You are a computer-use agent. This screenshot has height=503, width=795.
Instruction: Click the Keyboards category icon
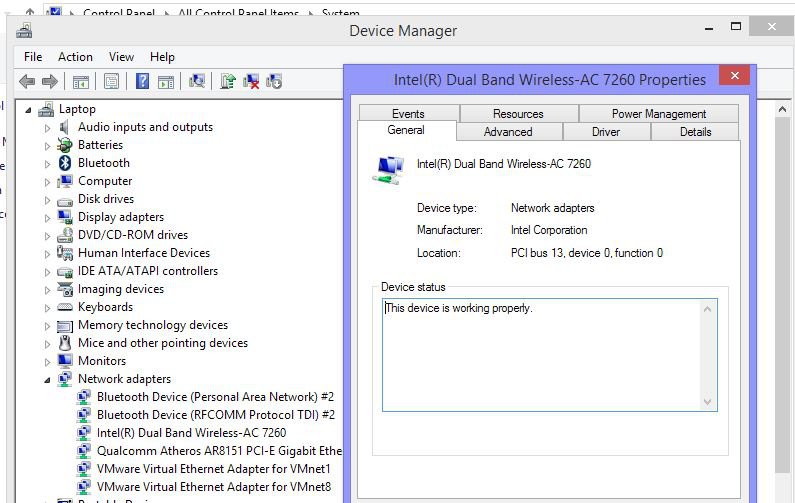click(65, 307)
